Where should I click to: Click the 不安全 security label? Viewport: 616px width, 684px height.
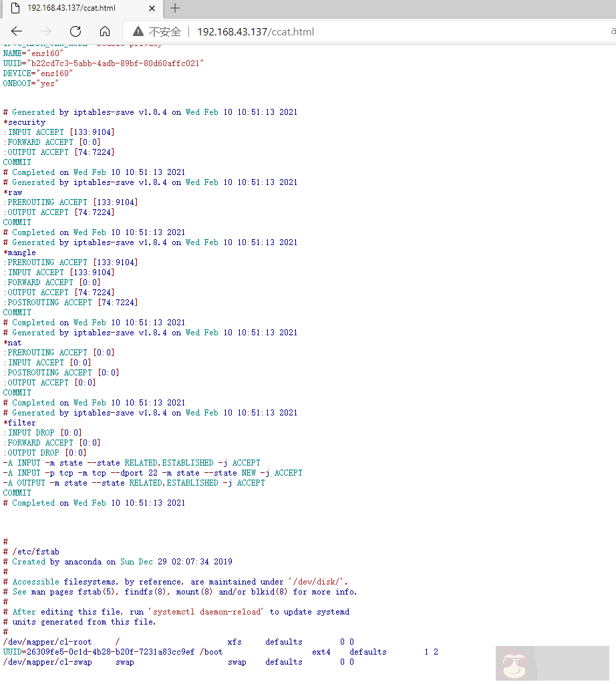[165, 32]
